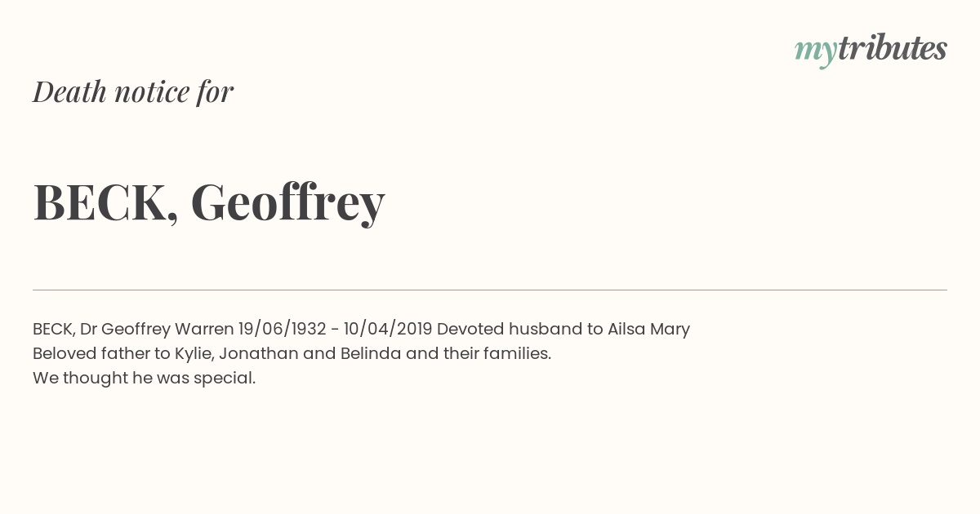Click the name "Ailsa Mary"
Screen dimensions: 980x514
[x=648, y=329]
